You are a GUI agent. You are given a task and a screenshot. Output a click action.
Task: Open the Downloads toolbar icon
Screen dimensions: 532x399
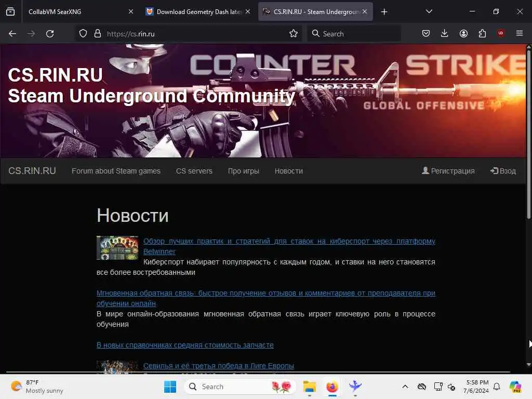445,33
